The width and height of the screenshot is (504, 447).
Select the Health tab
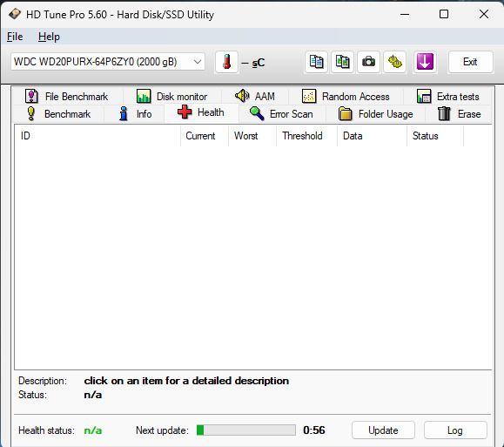201,112
